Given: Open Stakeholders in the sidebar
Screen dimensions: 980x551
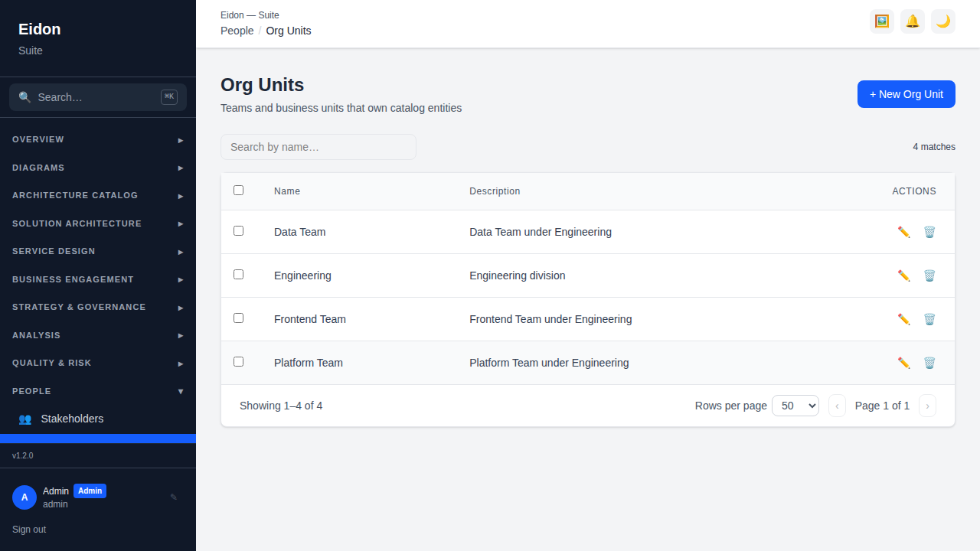Looking at the screenshot, I should click(98, 419).
